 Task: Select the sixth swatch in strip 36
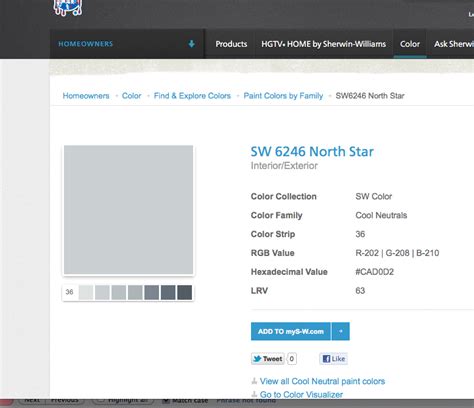point(168,292)
